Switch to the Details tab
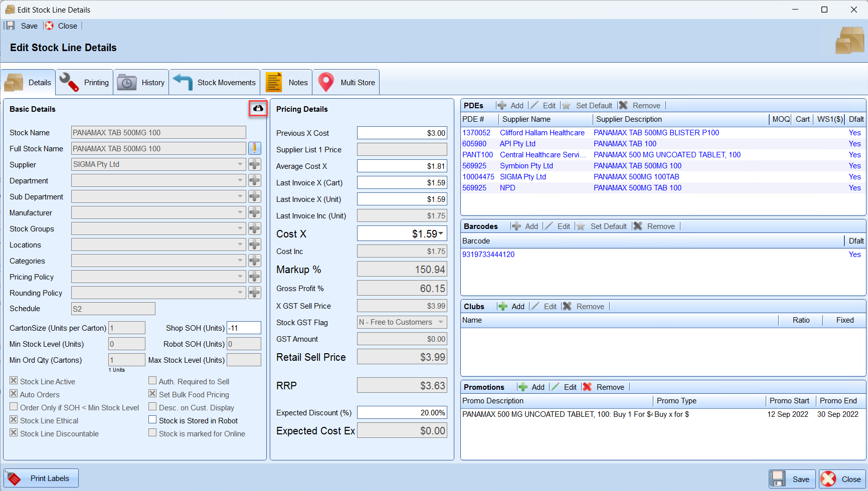 coord(28,82)
